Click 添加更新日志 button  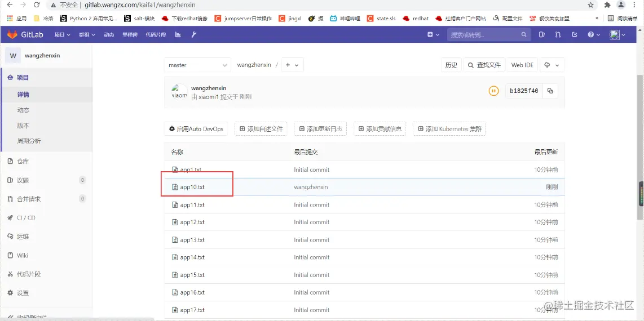click(321, 129)
